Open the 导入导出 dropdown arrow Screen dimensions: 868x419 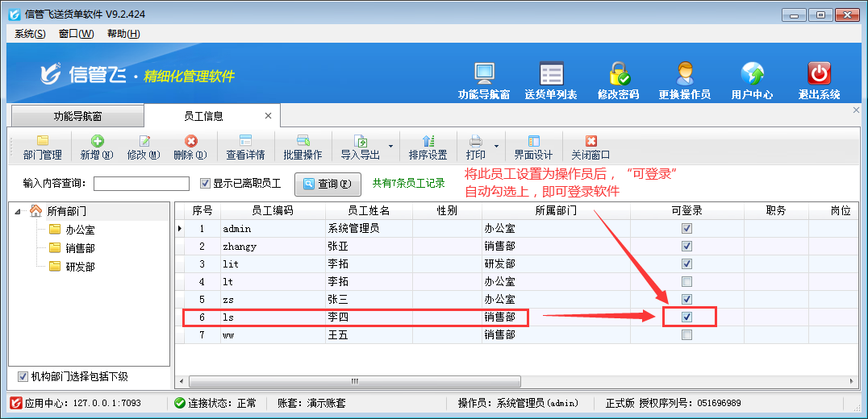pyautogui.click(x=391, y=147)
